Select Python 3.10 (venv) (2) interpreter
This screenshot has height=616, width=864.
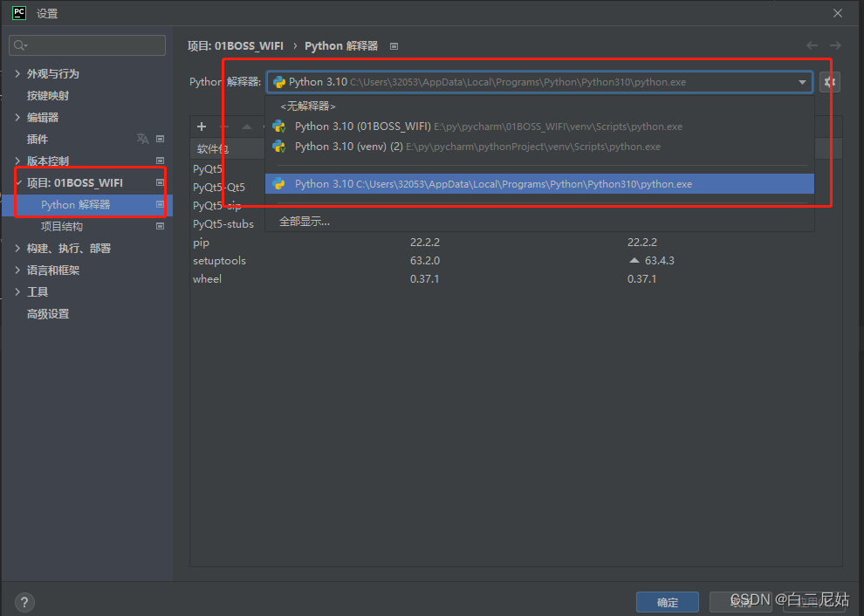pos(539,147)
